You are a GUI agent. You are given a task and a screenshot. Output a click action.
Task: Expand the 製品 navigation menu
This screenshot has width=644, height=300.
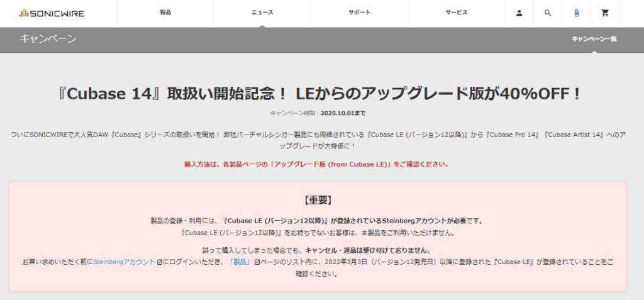pyautogui.click(x=165, y=13)
